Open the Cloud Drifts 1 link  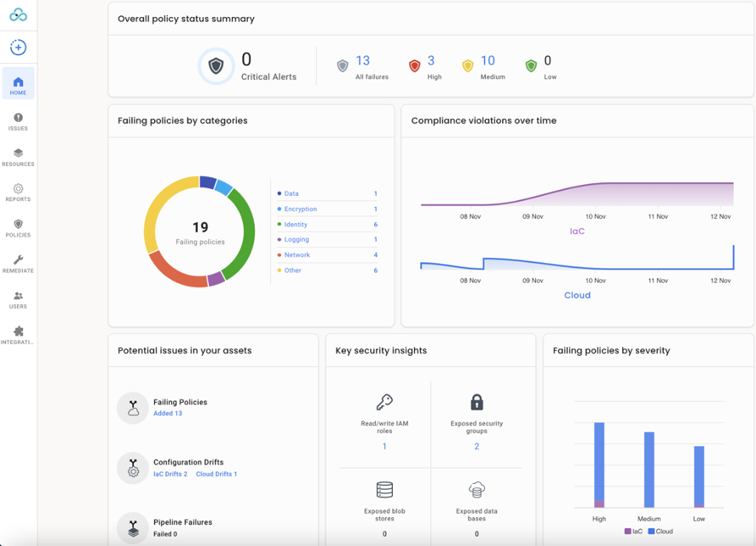pos(216,474)
